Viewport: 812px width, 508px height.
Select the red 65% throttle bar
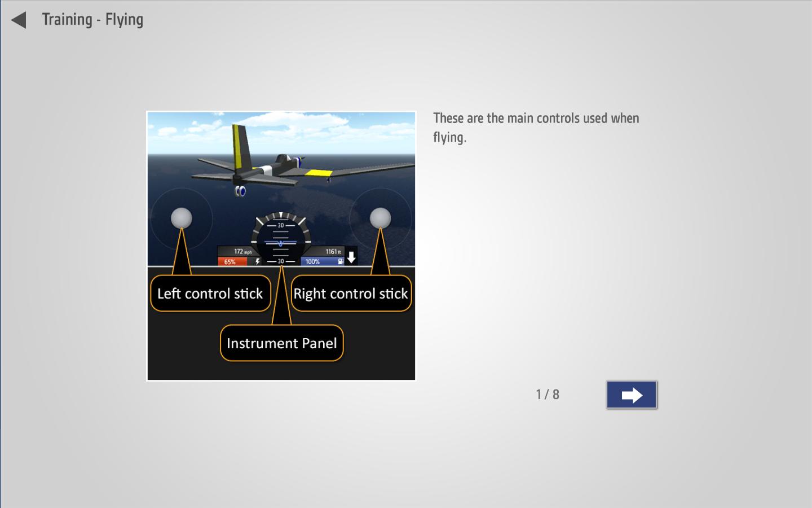click(x=232, y=261)
